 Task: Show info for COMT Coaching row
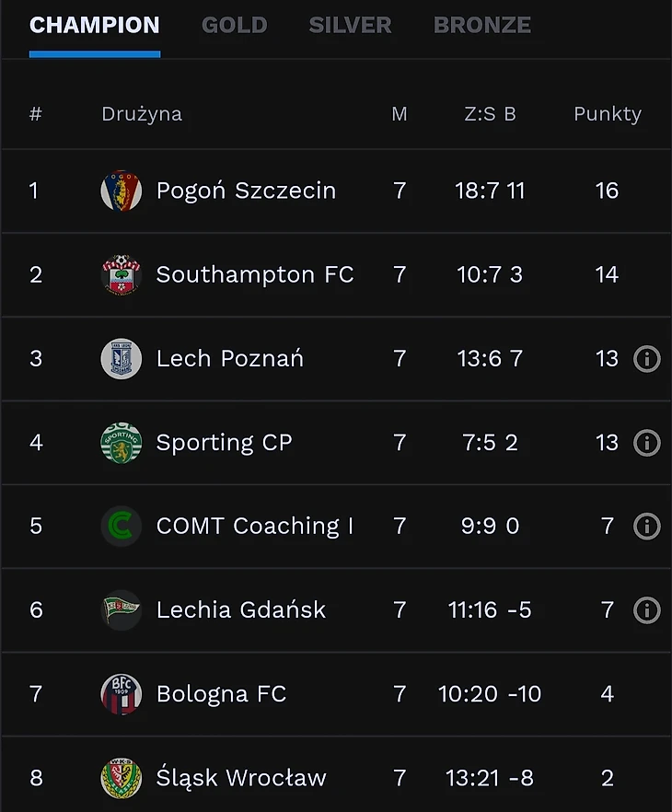647,527
